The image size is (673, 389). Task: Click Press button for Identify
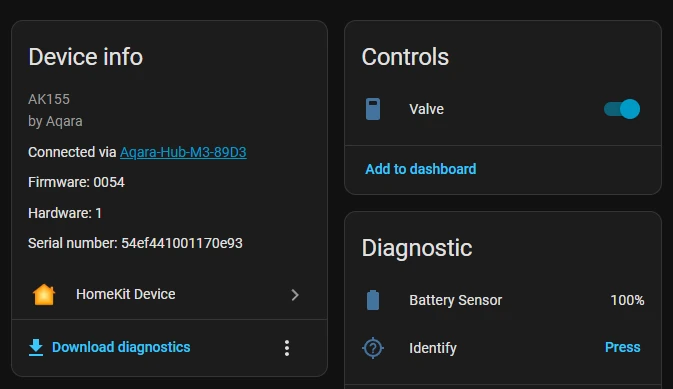(x=622, y=347)
